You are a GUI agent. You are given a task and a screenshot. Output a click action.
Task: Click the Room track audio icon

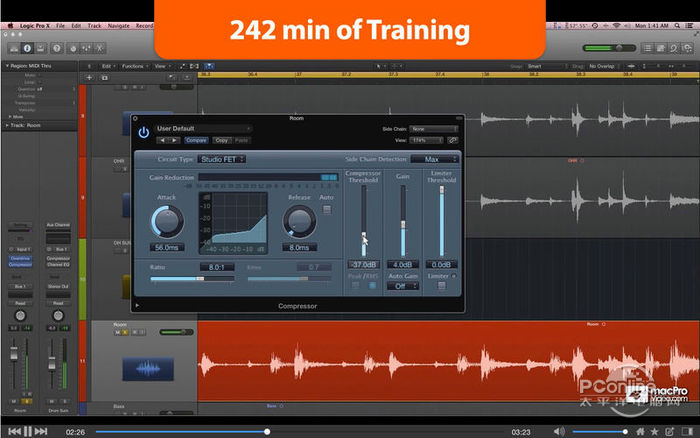pyautogui.click(x=148, y=369)
